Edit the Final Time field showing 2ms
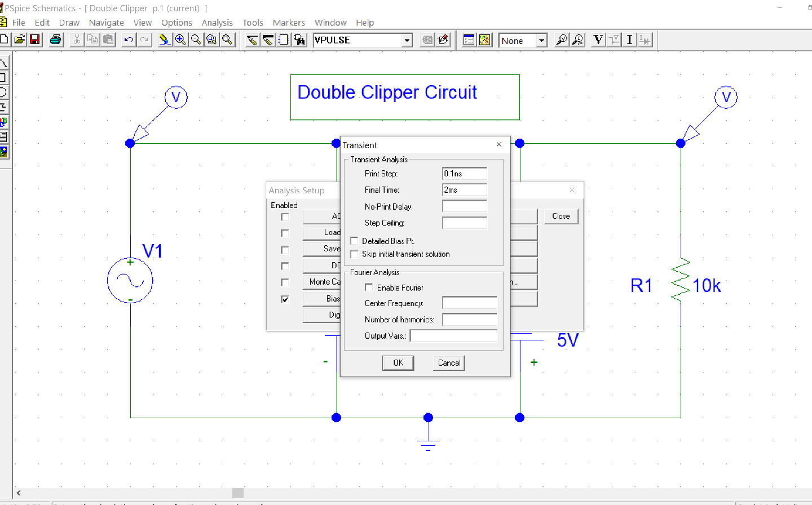Image resolution: width=812 pixels, height=505 pixels. click(x=464, y=190)
